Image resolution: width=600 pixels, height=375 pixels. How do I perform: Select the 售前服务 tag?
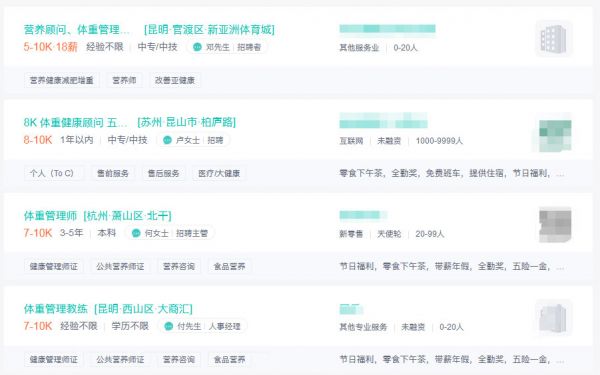(x=112, y=173)
